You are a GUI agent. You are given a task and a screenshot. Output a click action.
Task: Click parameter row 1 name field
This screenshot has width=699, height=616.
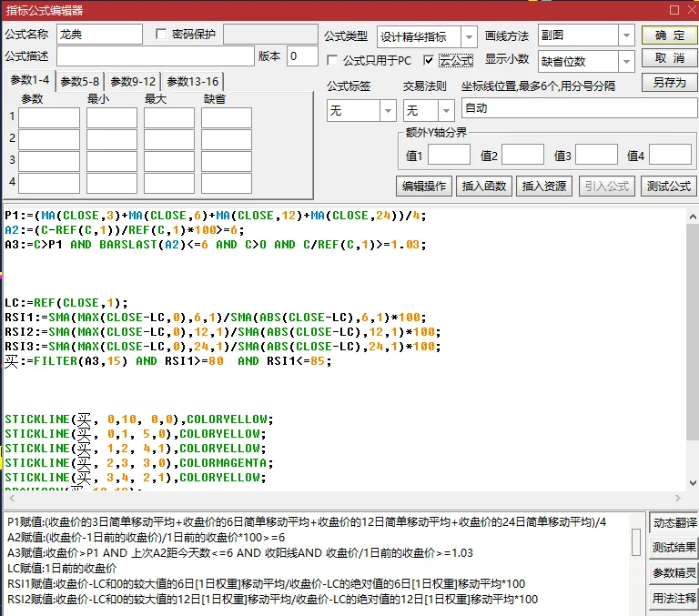pos(49,117)
